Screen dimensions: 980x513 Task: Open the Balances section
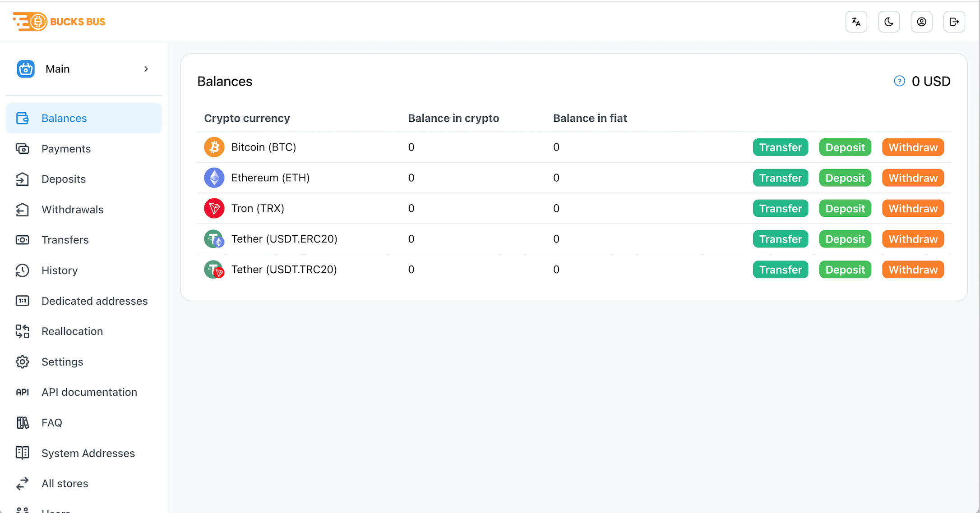click(64, 118)
